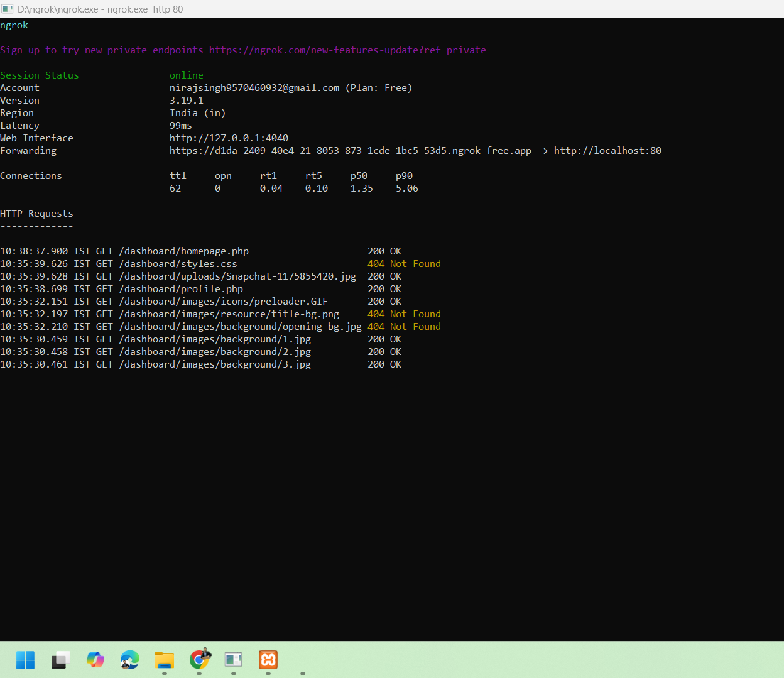Launch Copilot from the taskbar
The height and width of the screenshot is (678, 784).
(95, 660)
